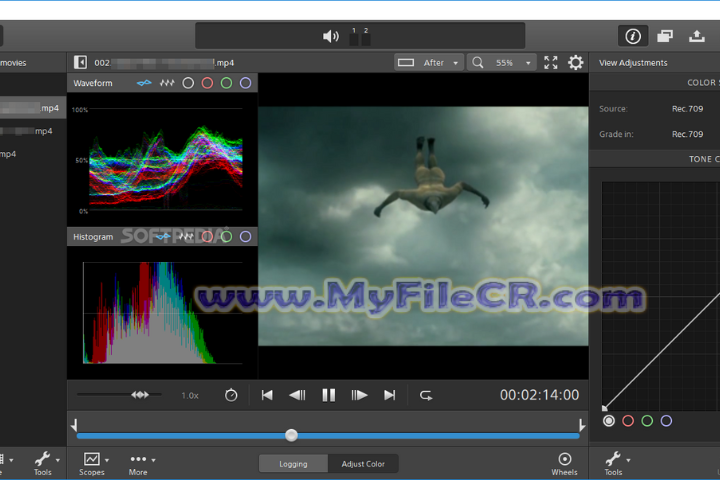Viewport: 720px width, 480px height.
Task: Click the stacked windows layout icon
Action: (665, 36)
